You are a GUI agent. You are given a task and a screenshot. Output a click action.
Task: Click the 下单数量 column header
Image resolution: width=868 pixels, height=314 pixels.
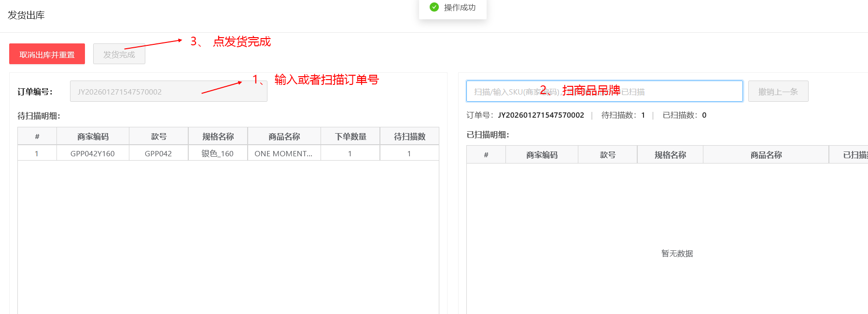(350, 137)
